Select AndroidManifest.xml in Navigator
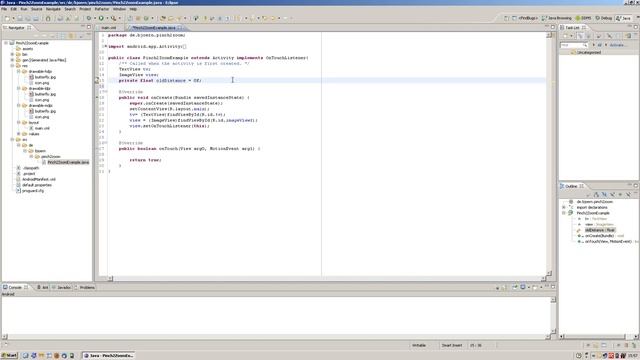Screen dimensions: 640x360 (x=39, y=179)
